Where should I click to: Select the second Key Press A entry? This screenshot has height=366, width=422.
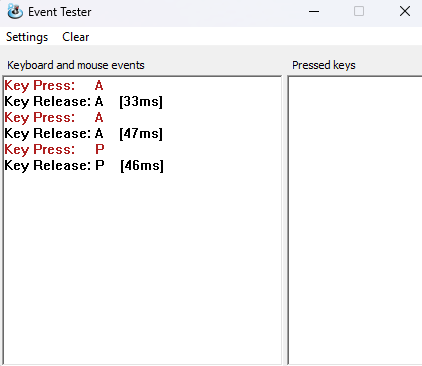(54, 118)
